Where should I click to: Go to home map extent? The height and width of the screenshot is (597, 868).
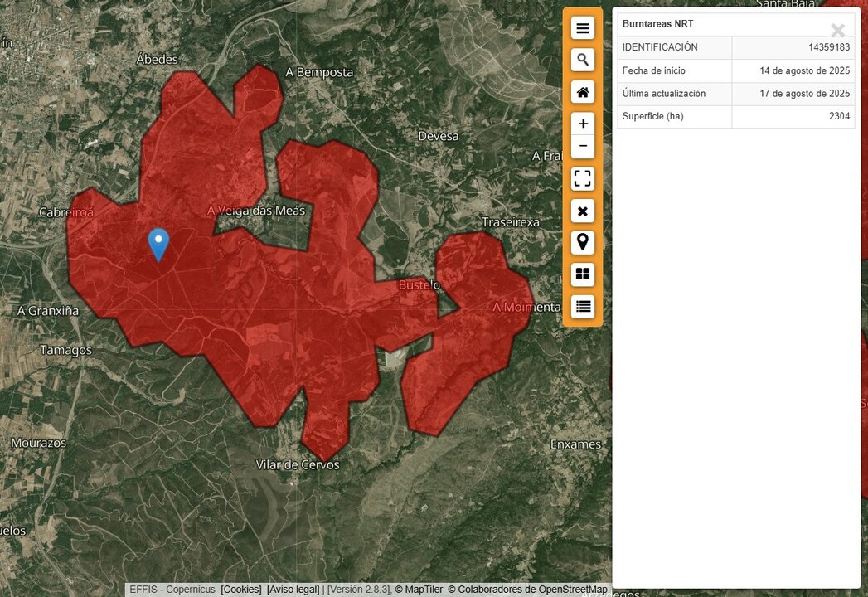click(582, 92)
